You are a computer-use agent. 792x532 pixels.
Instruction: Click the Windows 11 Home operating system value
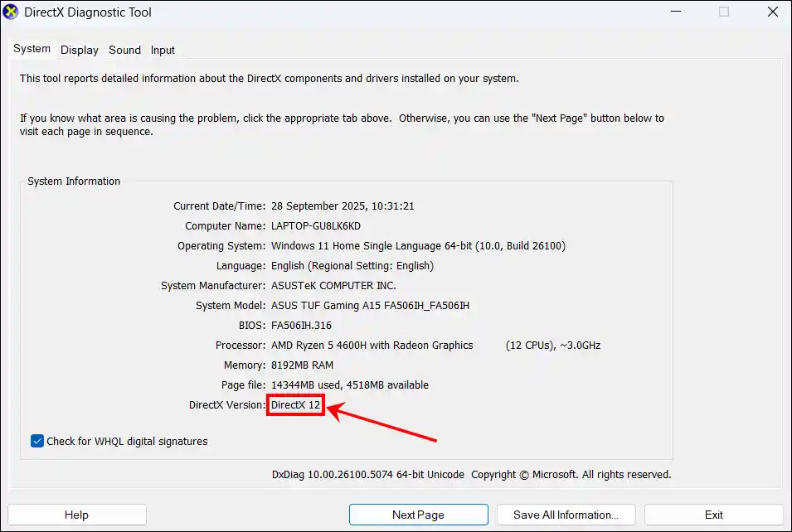click(418, 246)
